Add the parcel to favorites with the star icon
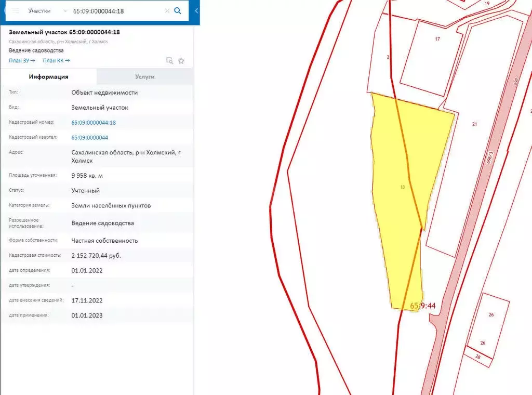This screenshot has width=532, height=395. (x=181, y=61)
